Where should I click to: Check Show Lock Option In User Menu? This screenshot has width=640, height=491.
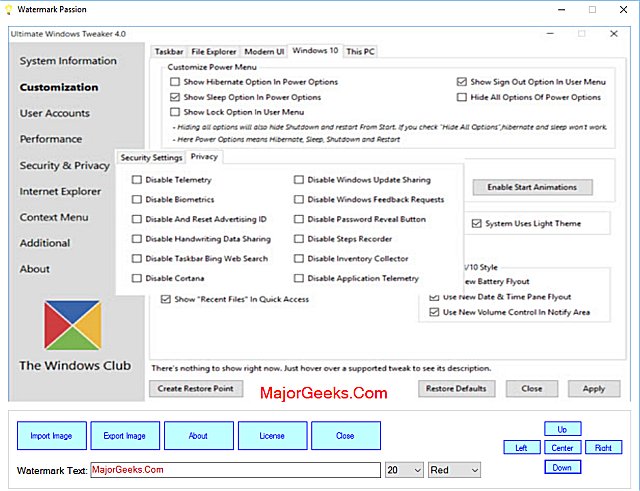pyautogui.click(x=175, y=112)
